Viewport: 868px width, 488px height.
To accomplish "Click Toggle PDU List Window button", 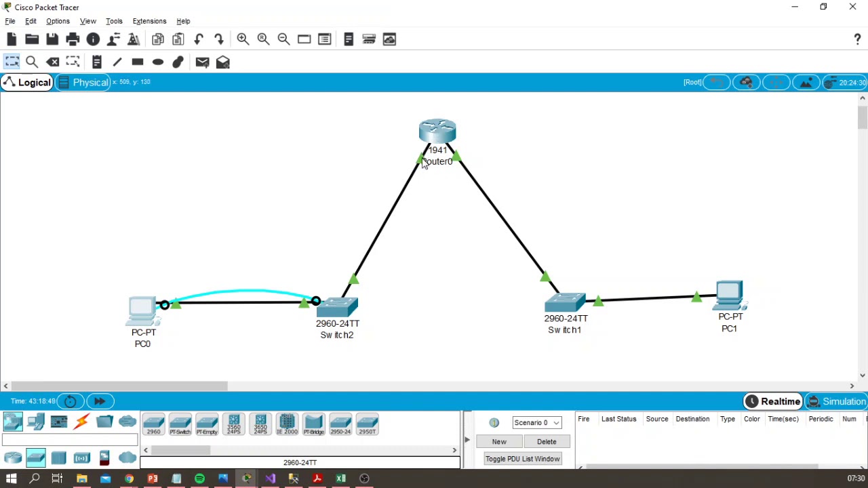I will tap(523, 460).
